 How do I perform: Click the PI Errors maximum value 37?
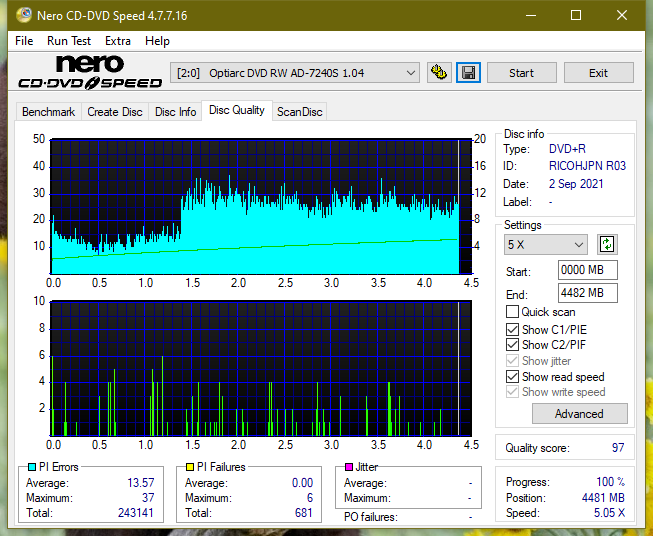coord(148,498)
